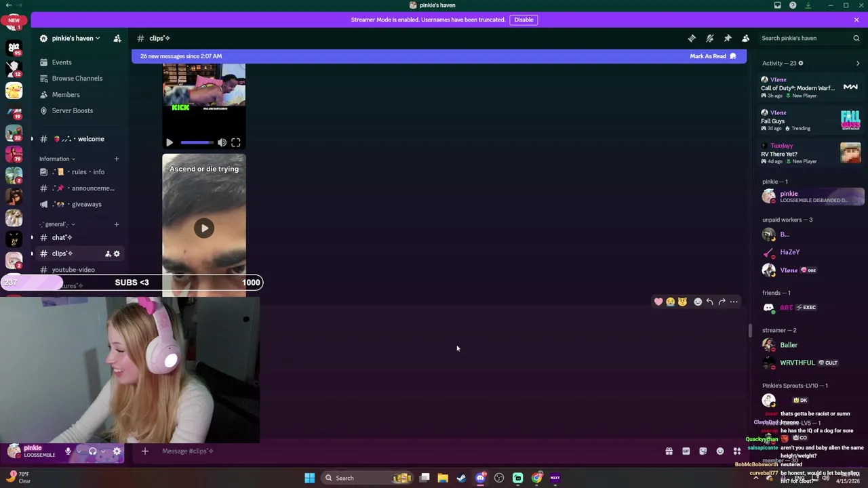Image resolution: width=868 pixels, height=488 pixels.
Task: Open clips channel settings gear
Action: [117, 253]
